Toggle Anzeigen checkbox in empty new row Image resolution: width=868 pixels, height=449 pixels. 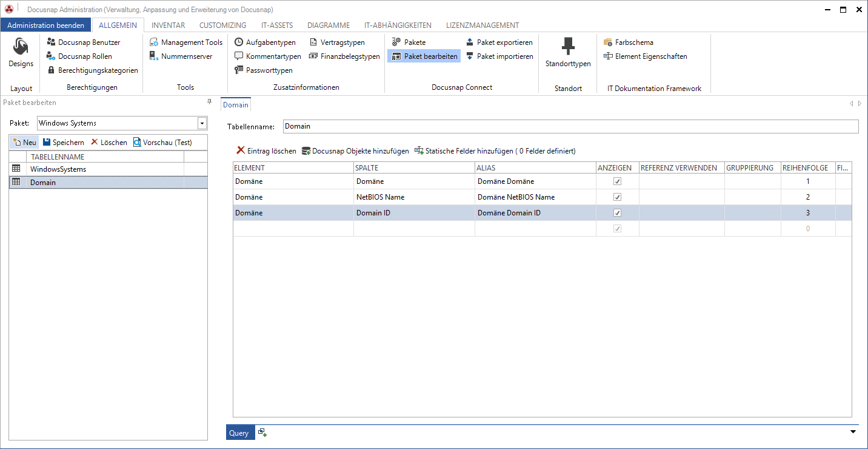click(x=618, y=229)
